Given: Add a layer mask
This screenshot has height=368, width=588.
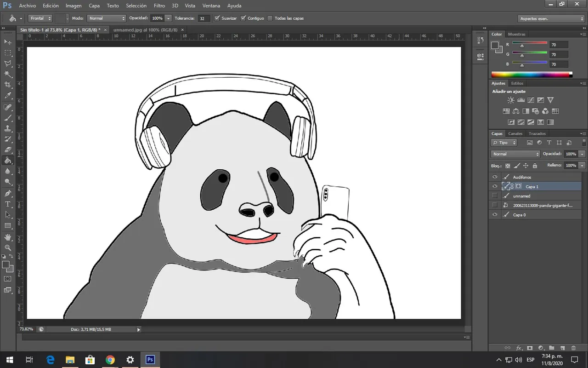Looking at the screenshot, I should (530, 348).
